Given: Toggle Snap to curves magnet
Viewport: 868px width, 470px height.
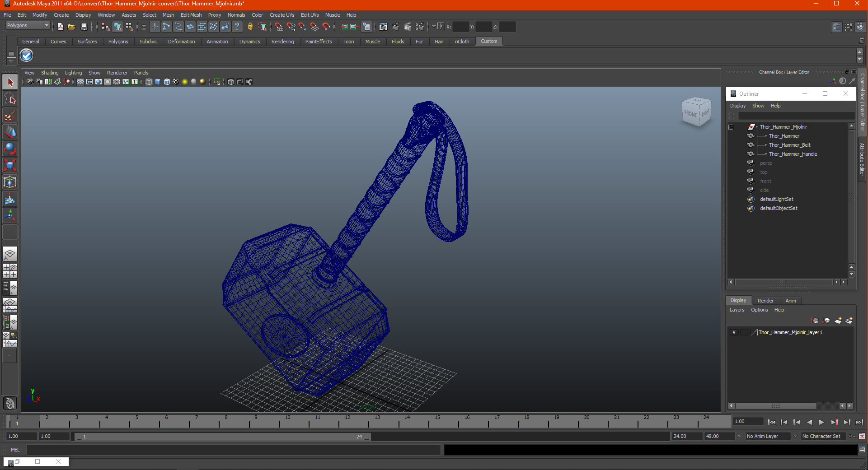Looking at the screenshot, I should coord(291,27).
